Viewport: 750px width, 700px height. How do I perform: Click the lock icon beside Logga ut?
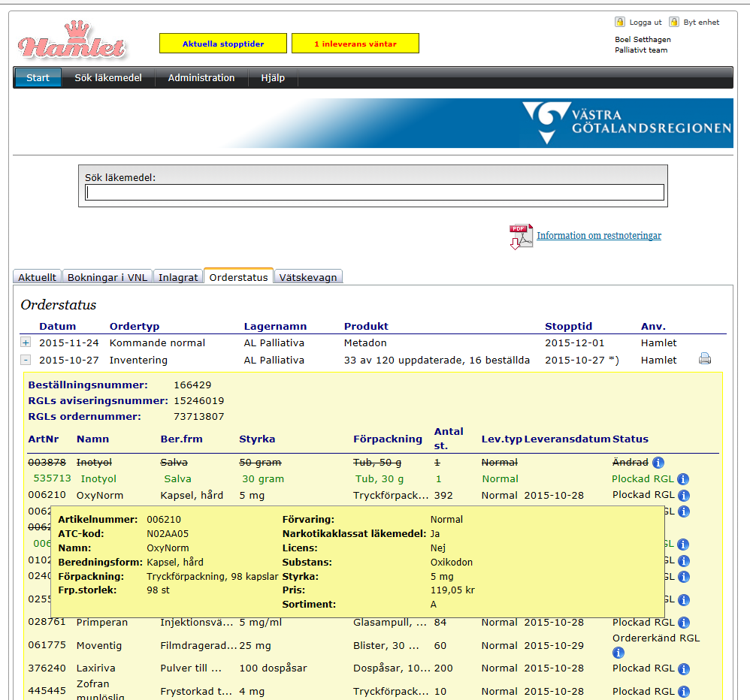[620, 22]
